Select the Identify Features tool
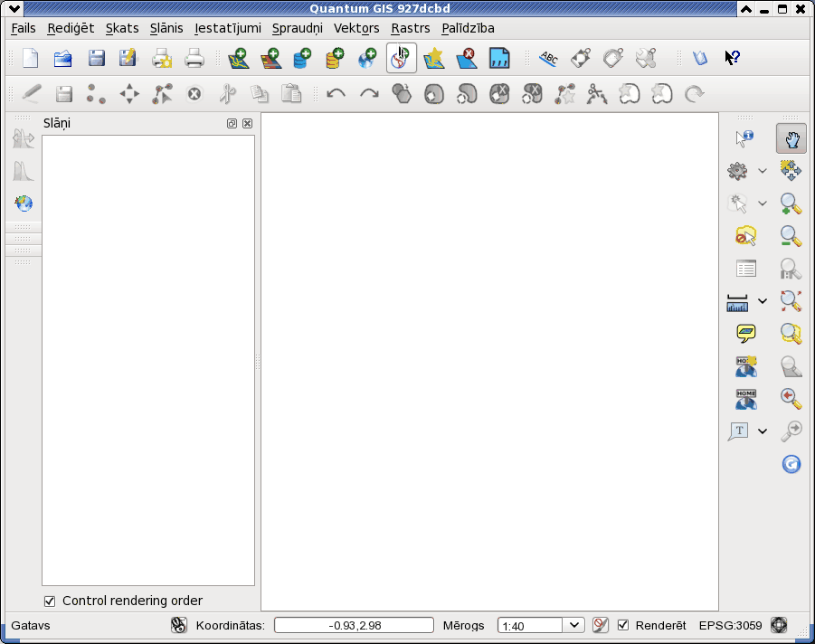This screenshot has width=815, height=644. (744, 138)
